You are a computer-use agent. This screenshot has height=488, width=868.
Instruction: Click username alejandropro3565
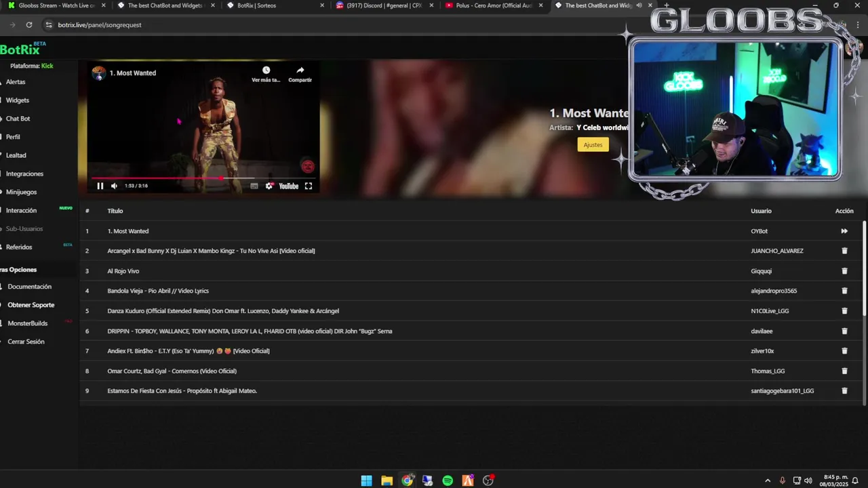pos(774,291)
